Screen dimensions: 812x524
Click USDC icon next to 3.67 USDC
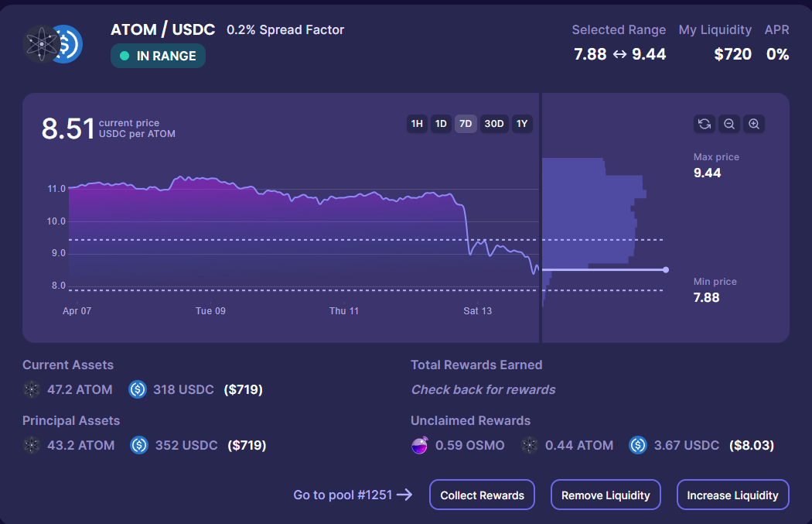point(638,445)
